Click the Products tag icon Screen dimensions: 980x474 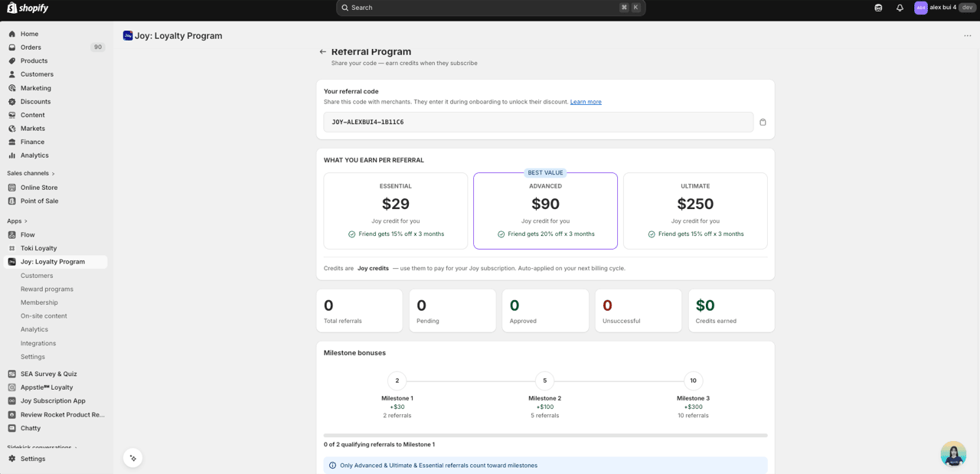[12, 61]
